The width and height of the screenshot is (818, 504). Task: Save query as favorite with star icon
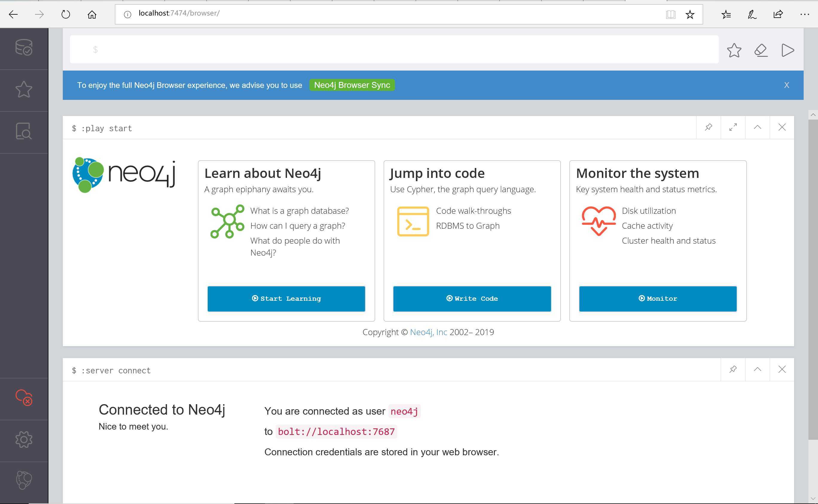[734, 50]
